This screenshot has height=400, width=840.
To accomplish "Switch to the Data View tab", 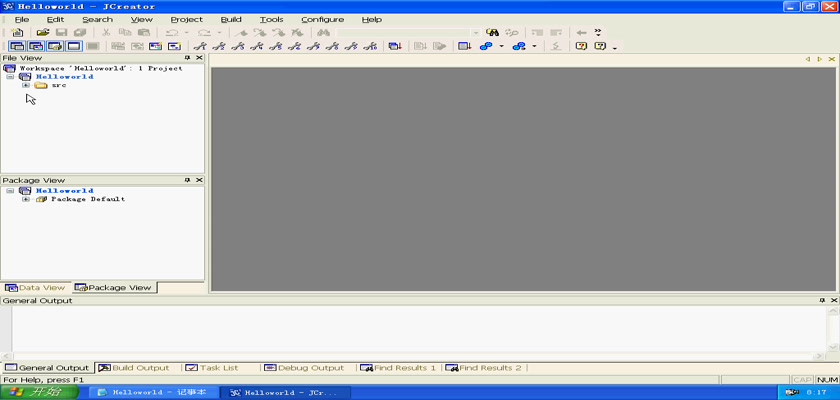I will 35,288.
